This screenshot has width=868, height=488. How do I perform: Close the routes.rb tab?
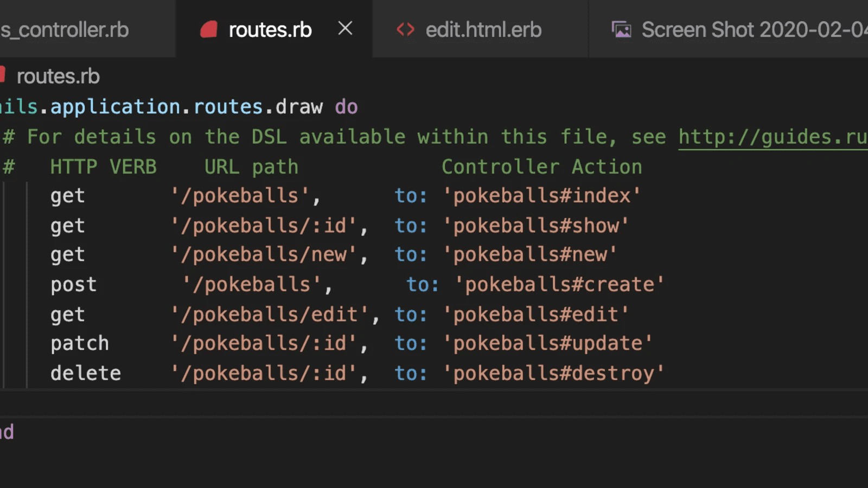click(345, 28)
